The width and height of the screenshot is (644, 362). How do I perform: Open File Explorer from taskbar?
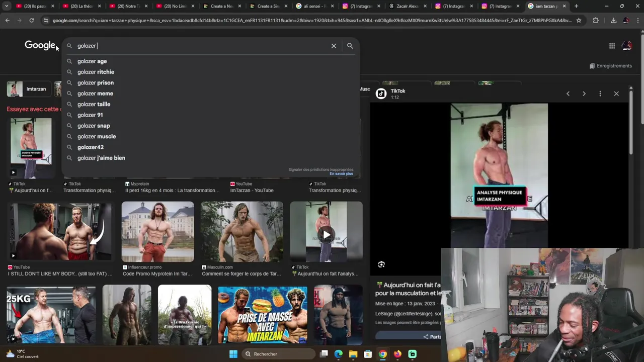353,354
